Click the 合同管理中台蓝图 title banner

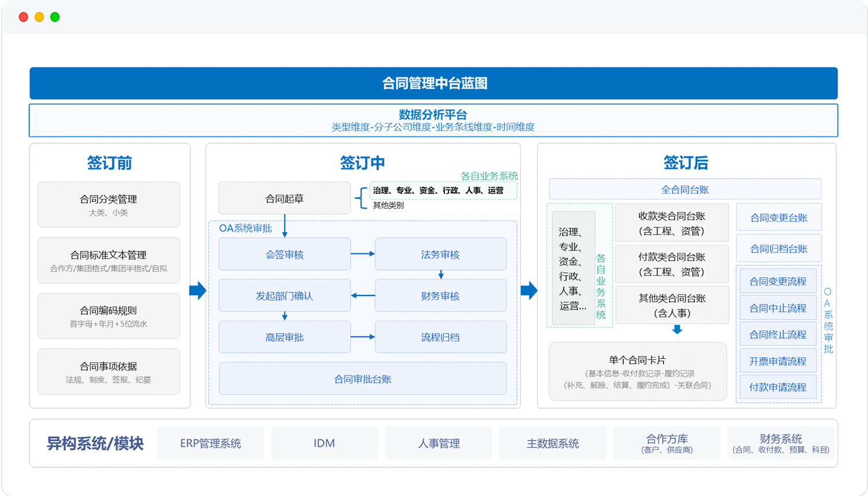[x=433, y=83]
